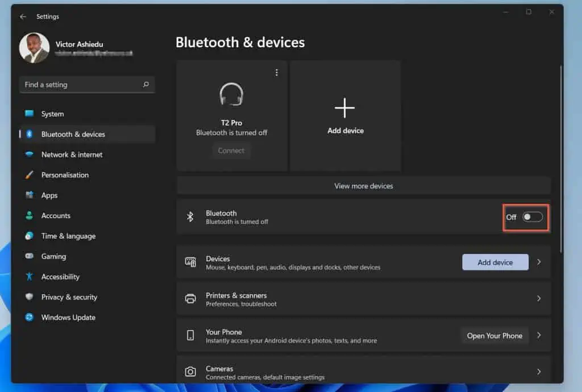Expand the Cameras row chevron

coord(539,372)
